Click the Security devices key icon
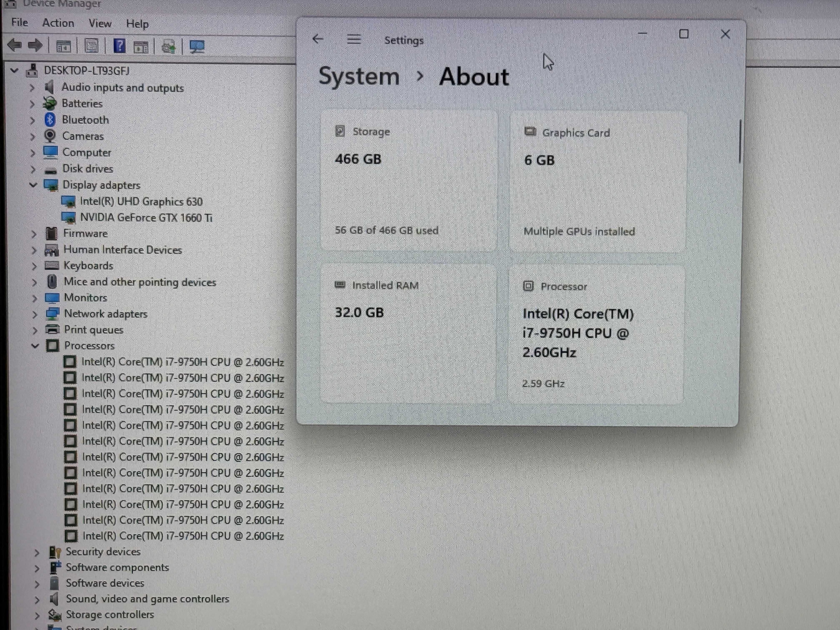Viewport: 840px width, 630px height. coord(55,552)
